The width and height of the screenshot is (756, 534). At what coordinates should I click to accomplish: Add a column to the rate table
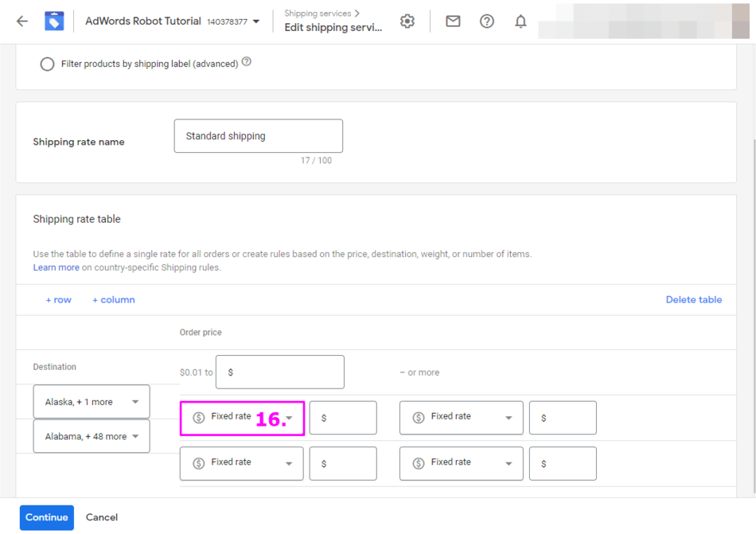113,300
